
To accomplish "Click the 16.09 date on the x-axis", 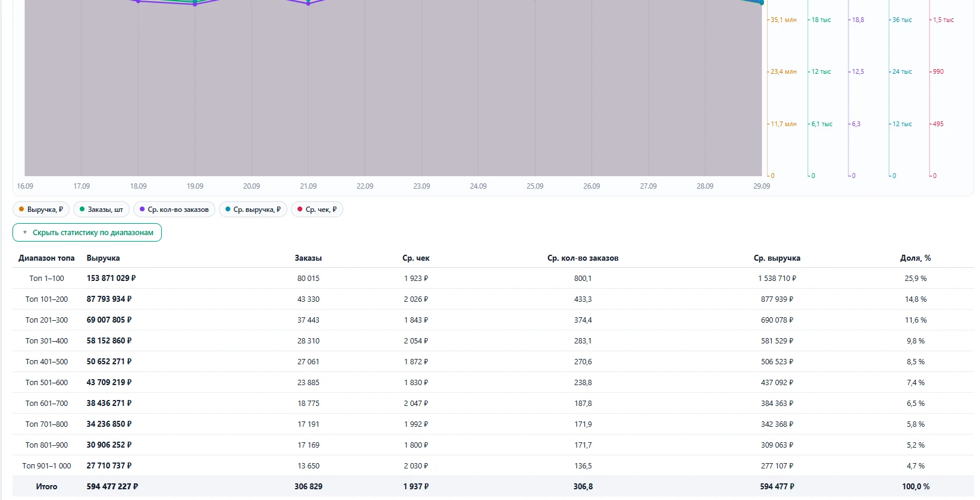I will 25,186.
